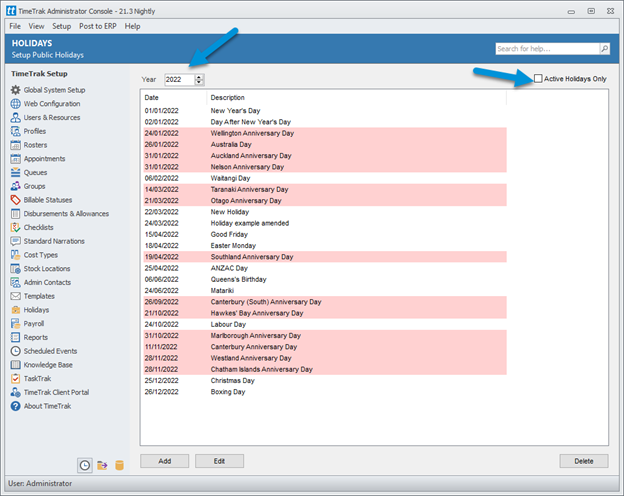Select the Holidays icon in sidebar
This screenshot has height=496, width=624.
coord(15,310)
